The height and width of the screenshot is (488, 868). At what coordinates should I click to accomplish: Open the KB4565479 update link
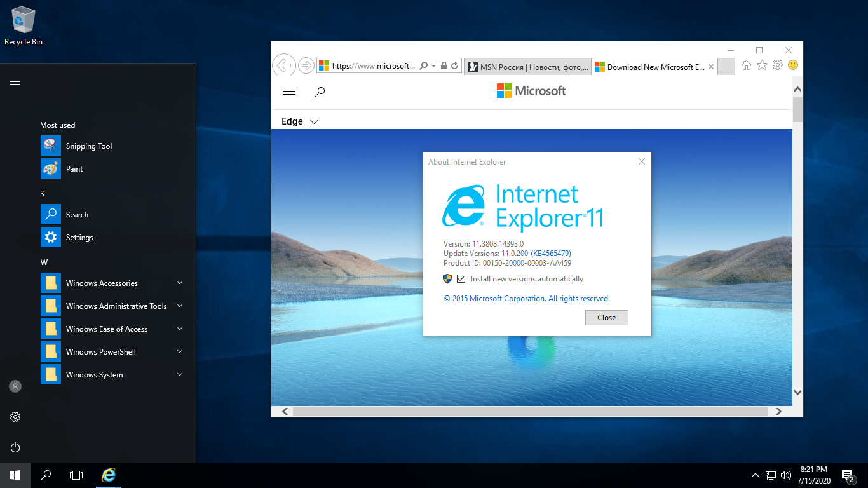[x=551, y=253]
